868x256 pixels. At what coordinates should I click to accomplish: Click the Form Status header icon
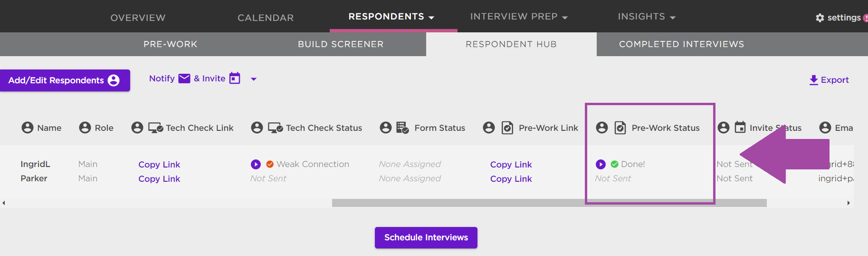(x=402, y=128)
